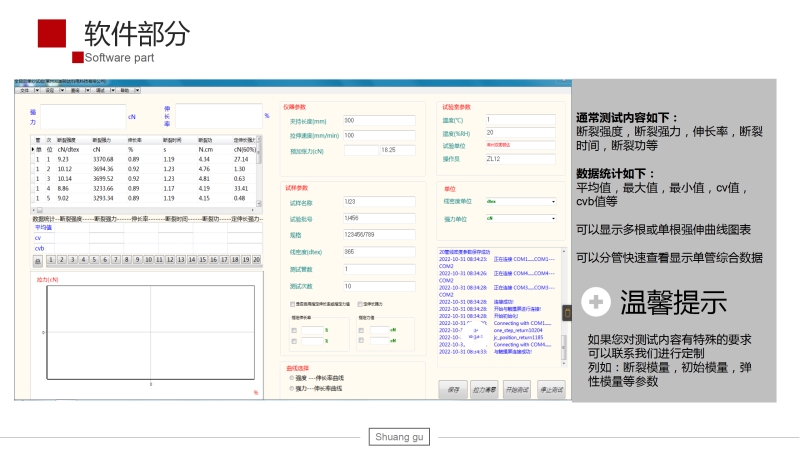Select tube number 10 button
This screenshot has height=450, width=800.
tap(147, 260)
